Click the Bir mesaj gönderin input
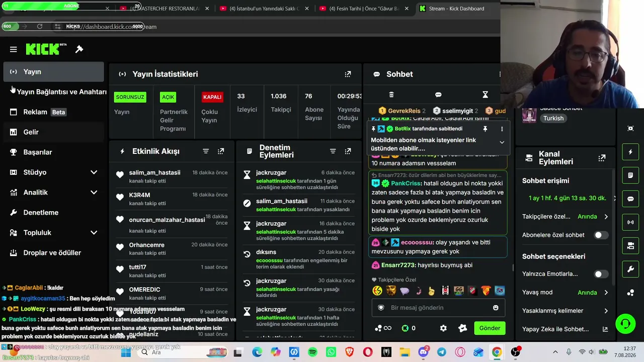This screenshot has height=362, width=644. (x=438, y=308)
